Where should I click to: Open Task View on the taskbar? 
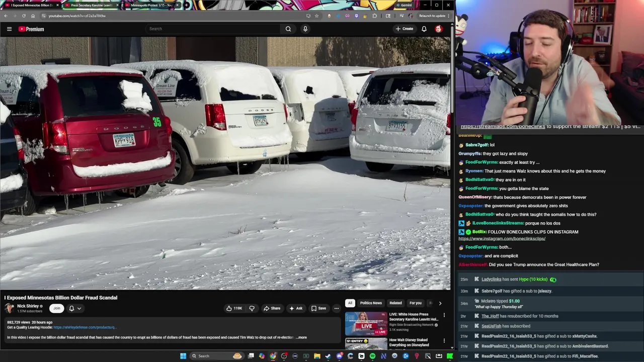point(251,356)
